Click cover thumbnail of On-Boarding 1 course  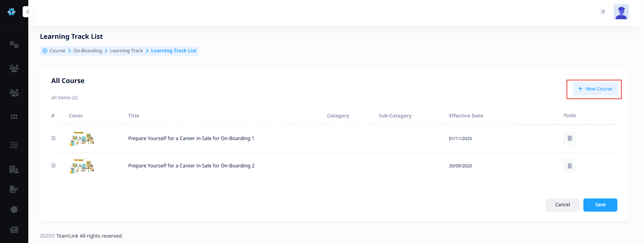click(82, 138)
